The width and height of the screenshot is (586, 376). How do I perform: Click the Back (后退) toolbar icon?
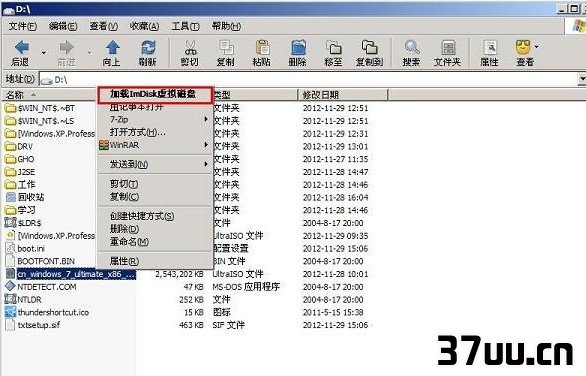[21, 47]
